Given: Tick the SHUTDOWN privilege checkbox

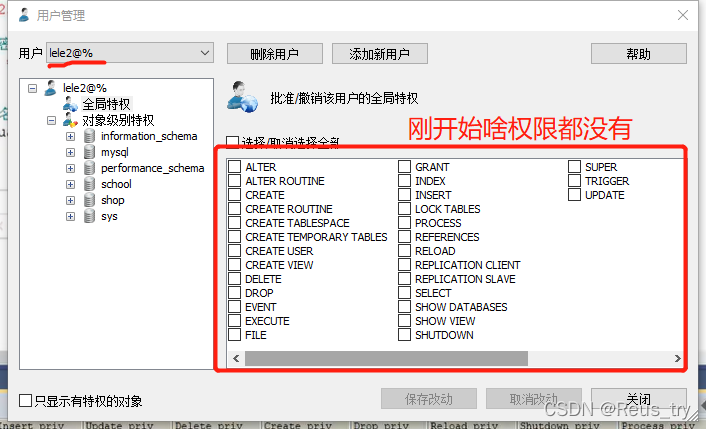Looking at the screenshot, I should click(x=404, y=334).
